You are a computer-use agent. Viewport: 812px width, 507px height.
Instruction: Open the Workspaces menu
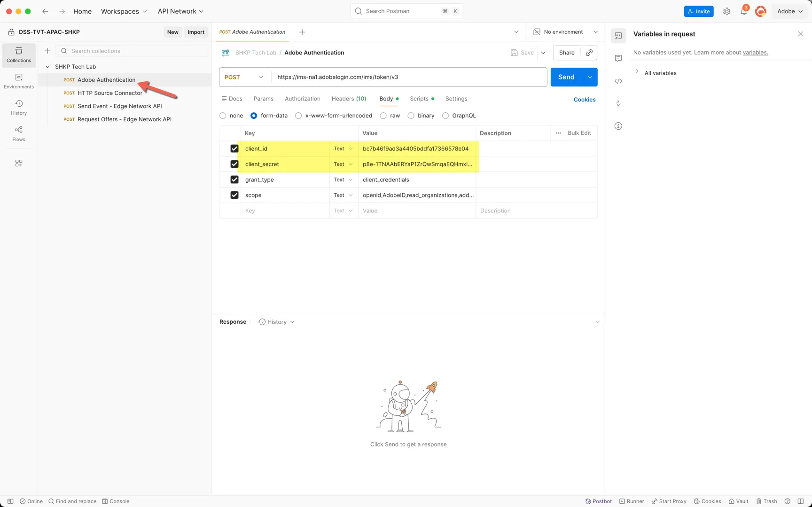(x=124, y=11)
